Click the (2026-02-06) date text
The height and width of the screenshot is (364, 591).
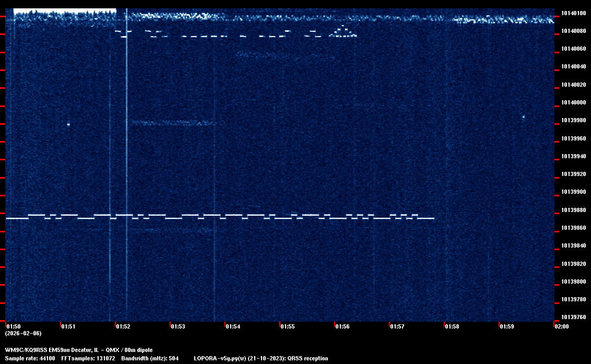coord(23,333)
